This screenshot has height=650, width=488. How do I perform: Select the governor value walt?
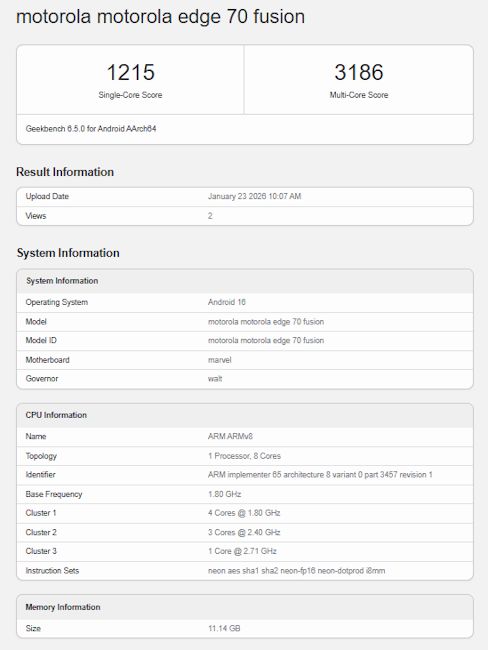[215, 378]
